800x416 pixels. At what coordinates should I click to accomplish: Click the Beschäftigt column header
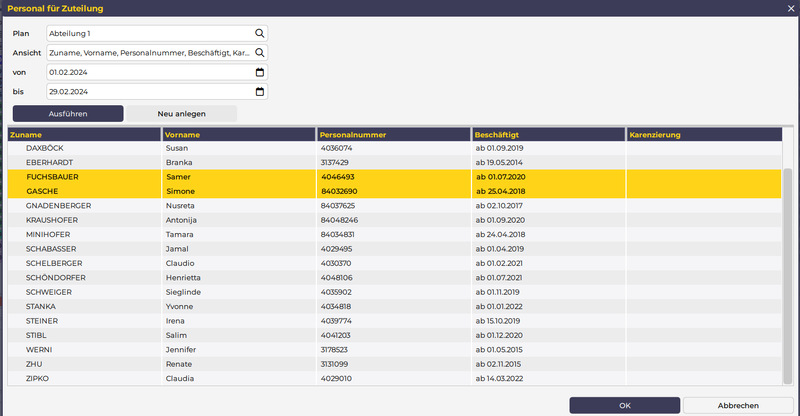(547, 134)
